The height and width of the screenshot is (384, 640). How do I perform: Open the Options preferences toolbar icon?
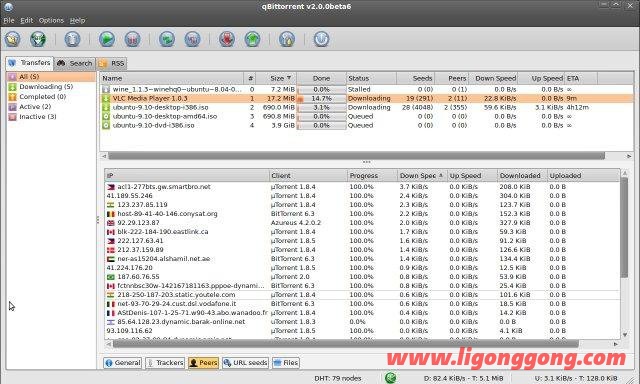coord(287,39)
